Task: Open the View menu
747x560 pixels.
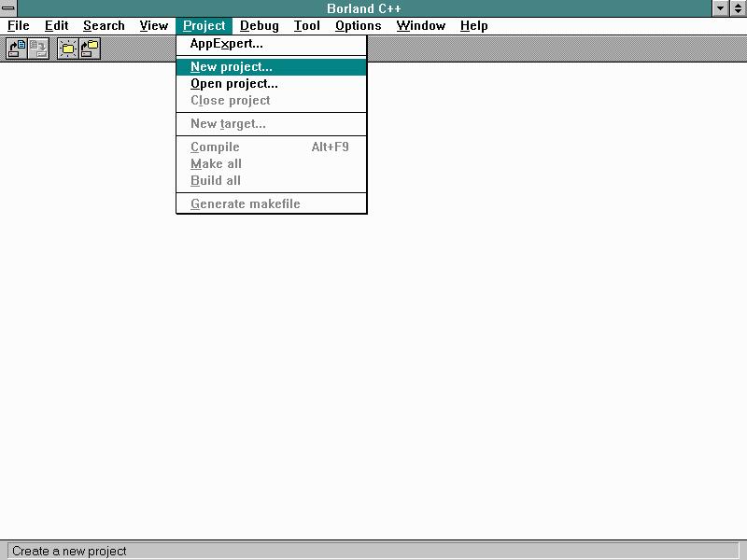Action: 153,26
